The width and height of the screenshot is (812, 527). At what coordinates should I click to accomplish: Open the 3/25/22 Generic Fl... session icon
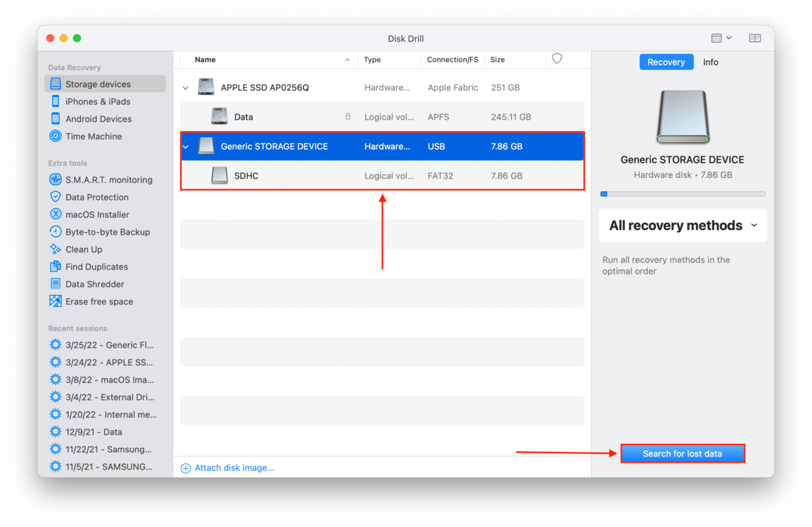click(x=56, y=345)
